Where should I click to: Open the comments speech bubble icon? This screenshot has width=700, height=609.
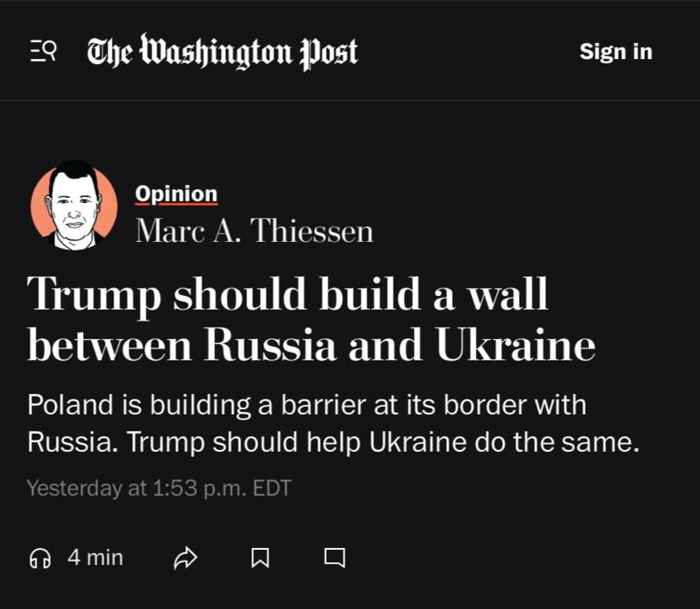tap(334, 557)
